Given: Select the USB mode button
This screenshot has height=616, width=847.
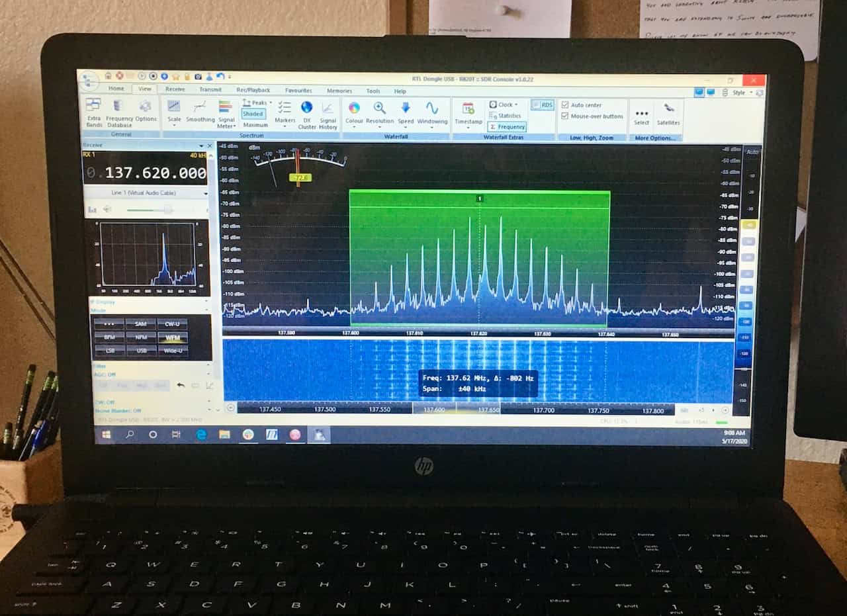Looking at the screenshot, I should pyautogui.click(x=141, y=350).
